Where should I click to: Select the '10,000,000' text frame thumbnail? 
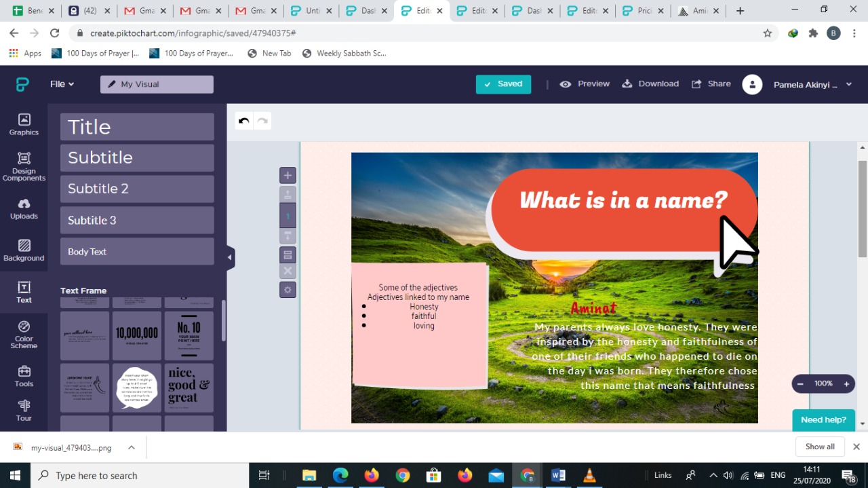tap(137, 335)
